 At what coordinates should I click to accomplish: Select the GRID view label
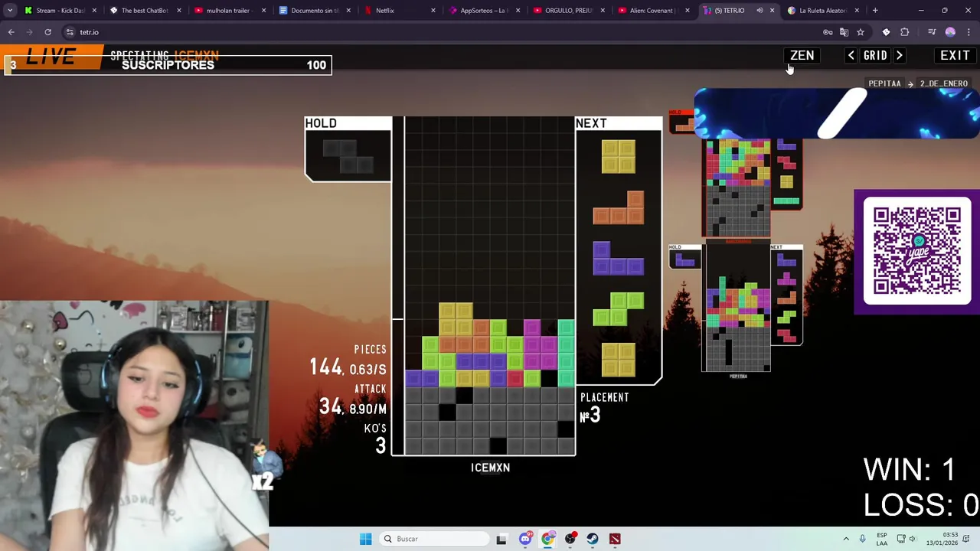875,56
